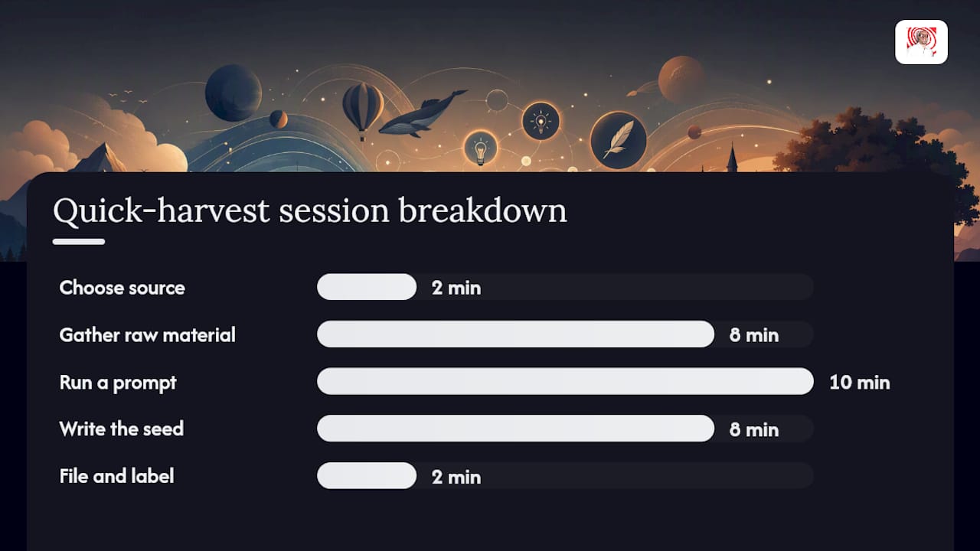980x551 pixels.
Task: Click the glowing lightbulb icon near the feather
Action: coord(541,121)
